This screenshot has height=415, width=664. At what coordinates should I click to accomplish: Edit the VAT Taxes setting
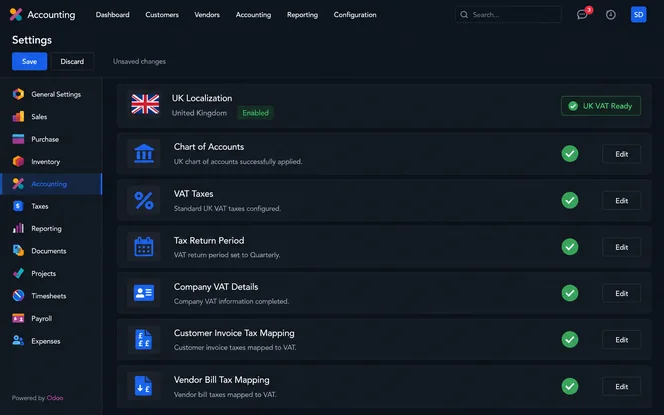[x=621, y=201]
